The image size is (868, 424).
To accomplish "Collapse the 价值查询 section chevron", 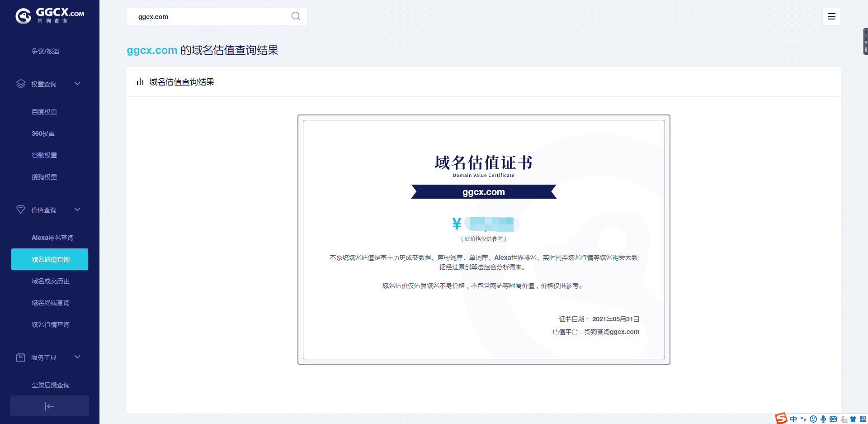I will pyautogui.click(x=77, y=210).
